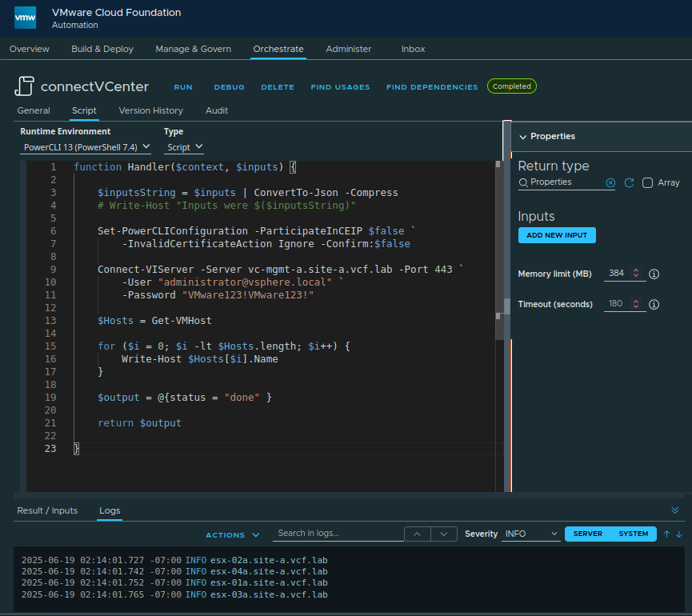Click the Completed status badge
The height and width of the screenshot is (616, 692).
(x=512, y=86)
